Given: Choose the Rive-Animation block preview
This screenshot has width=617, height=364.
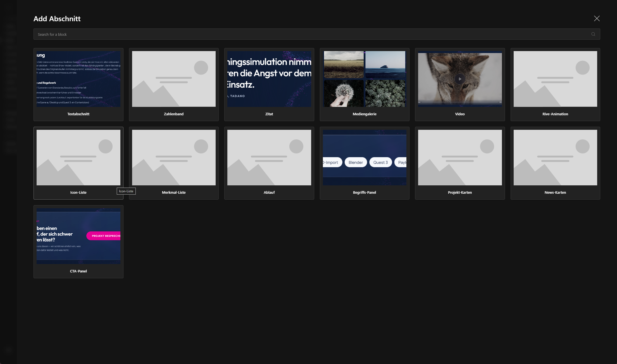Looking at the screenshot, I should 555,79.
